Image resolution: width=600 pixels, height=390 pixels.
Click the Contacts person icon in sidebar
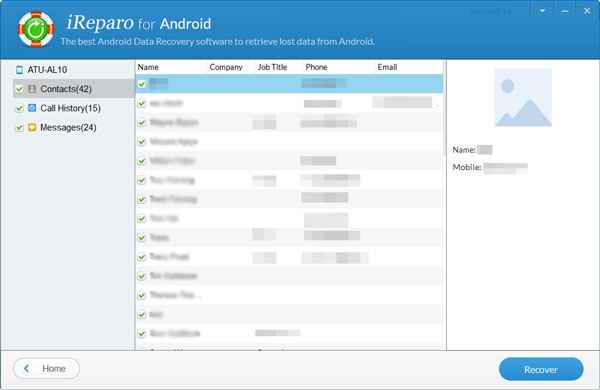[x=32, y=89]
